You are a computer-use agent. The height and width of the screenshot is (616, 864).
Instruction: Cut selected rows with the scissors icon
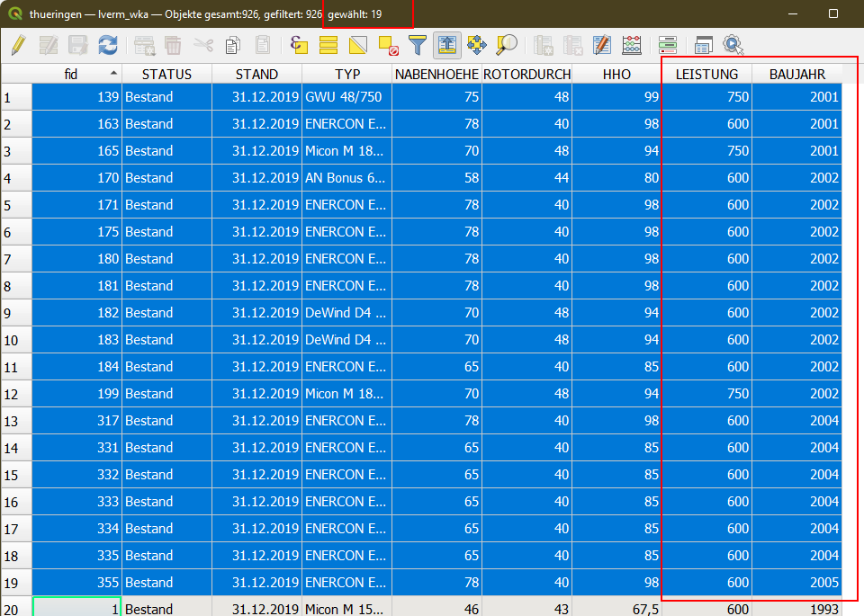pyautogui.click(x=203, y=45)
